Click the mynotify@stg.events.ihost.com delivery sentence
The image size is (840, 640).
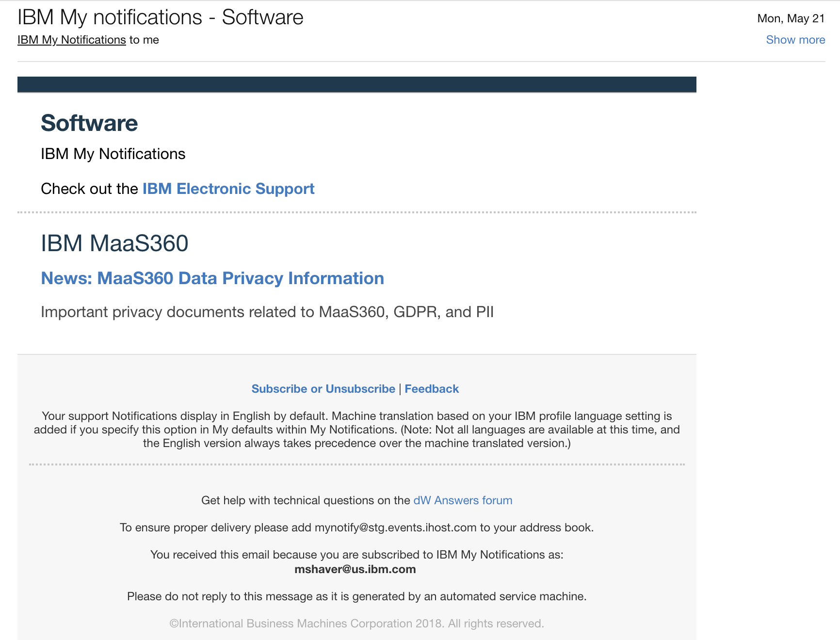point(356,528)
